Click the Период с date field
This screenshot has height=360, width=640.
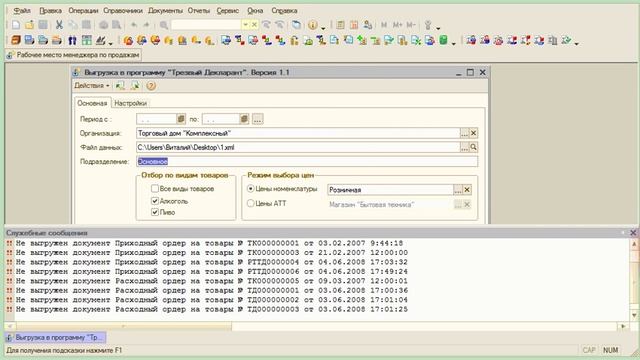click(x=156, y=119)
